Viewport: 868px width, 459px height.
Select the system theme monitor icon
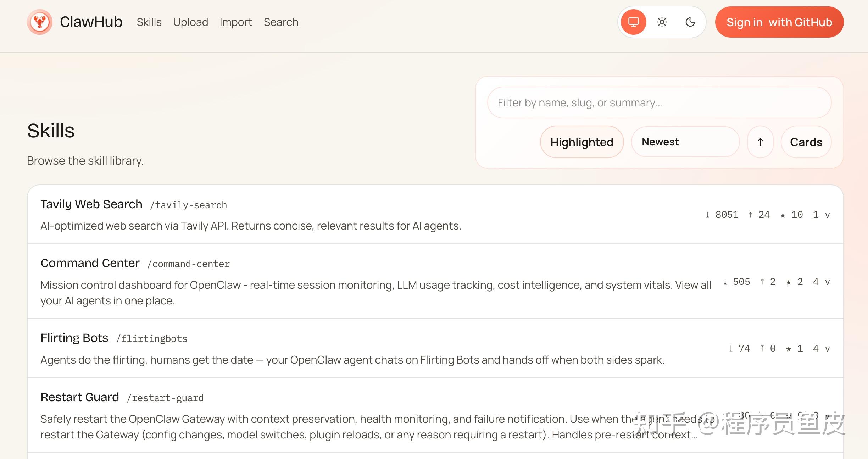pos(633,22)
